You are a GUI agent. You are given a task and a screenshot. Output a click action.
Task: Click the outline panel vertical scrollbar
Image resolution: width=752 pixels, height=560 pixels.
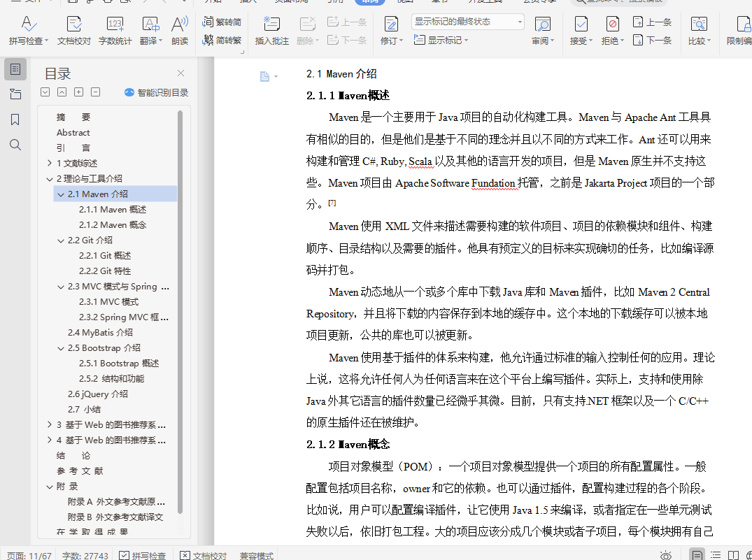pos(180,312)
